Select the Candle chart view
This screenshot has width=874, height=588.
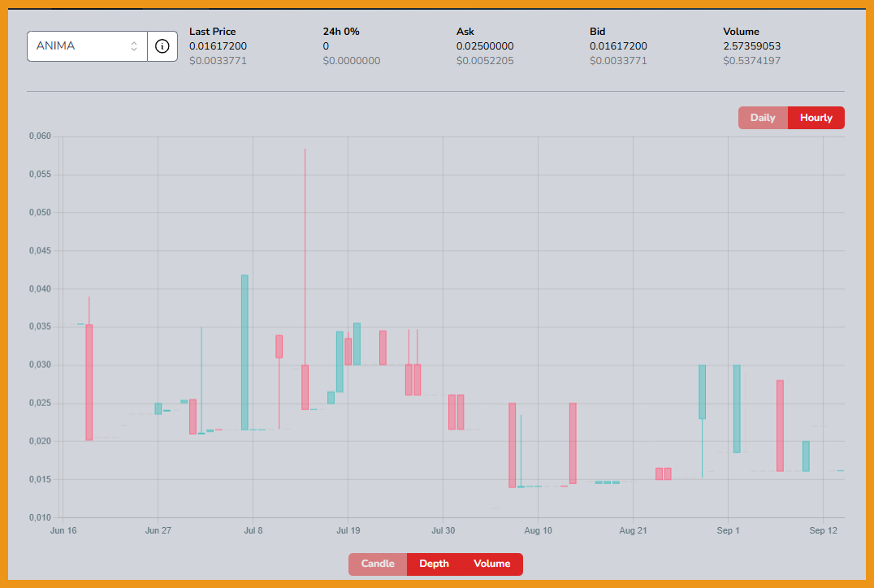(x=378, y=564)
